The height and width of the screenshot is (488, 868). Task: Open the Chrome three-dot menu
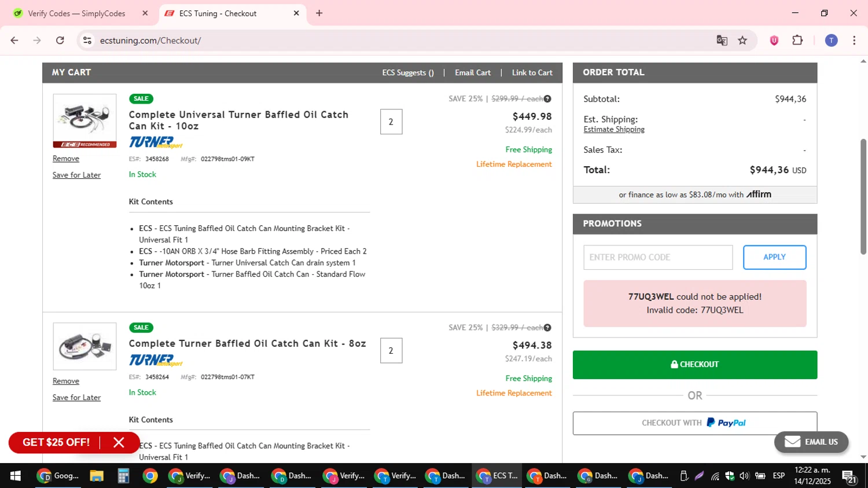point(854,41)
